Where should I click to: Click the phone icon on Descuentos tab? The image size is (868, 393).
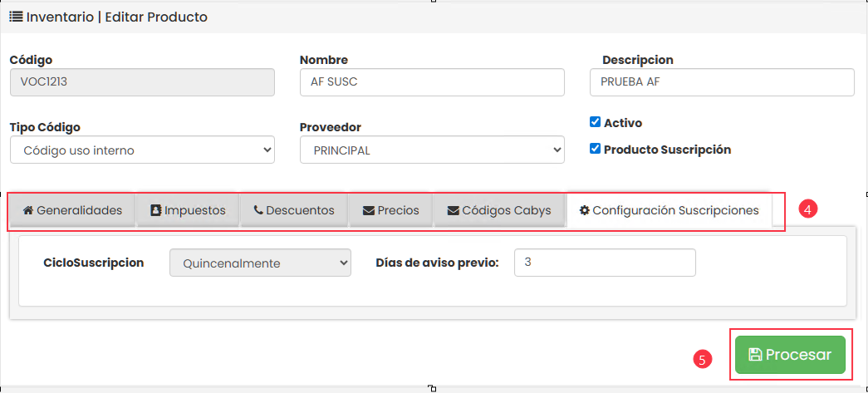click(x=257, y=210)
